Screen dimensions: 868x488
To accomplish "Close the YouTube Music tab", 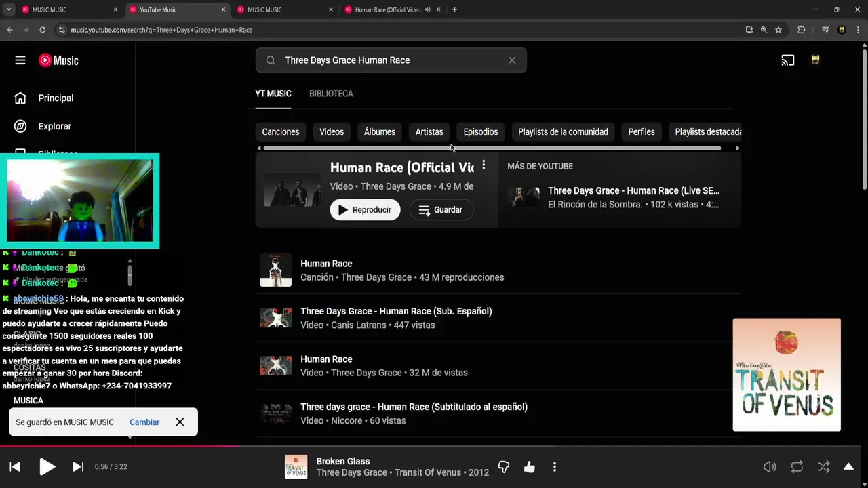I will coord(223,9).
